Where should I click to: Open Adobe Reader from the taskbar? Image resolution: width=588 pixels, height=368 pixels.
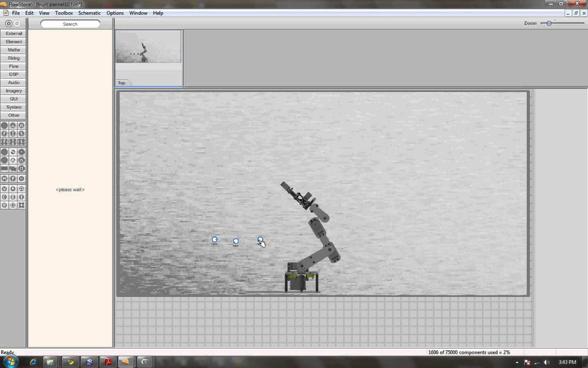pyautogui.click(x=108, y=362)
